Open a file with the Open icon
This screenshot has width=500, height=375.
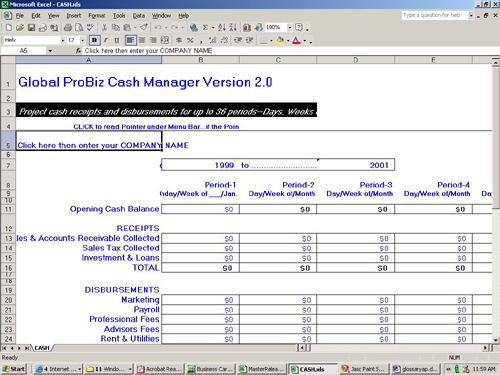20,28
